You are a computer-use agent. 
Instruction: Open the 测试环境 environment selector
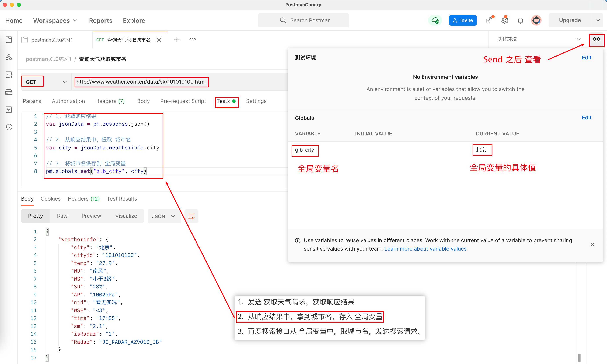click(x=539, y=39)
